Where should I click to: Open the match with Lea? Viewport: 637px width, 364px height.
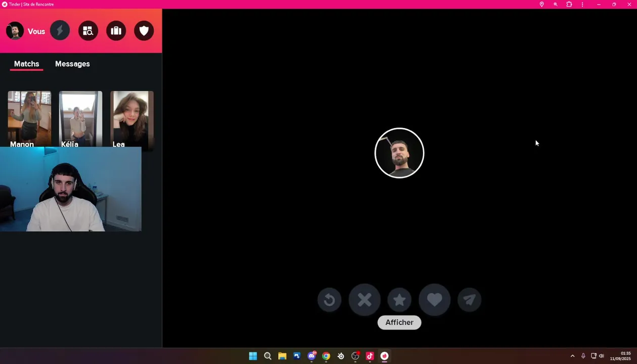coord(132,120)
